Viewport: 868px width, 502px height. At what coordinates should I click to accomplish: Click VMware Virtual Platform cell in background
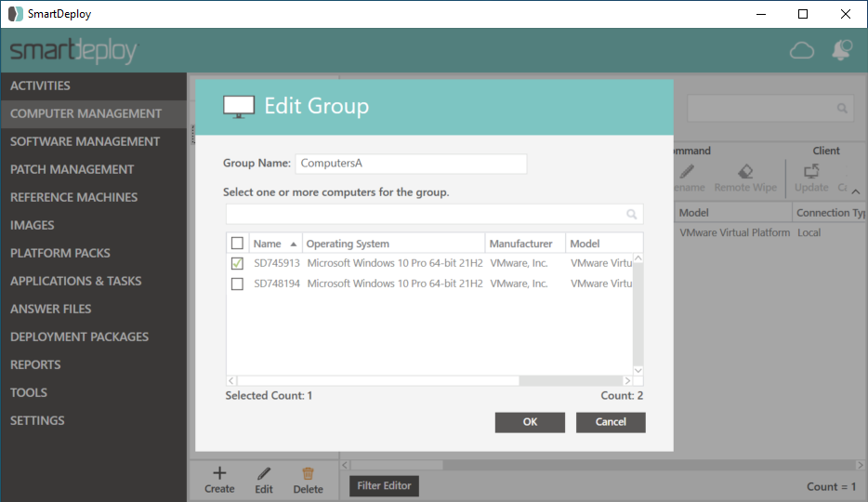[x=734, y=233]
